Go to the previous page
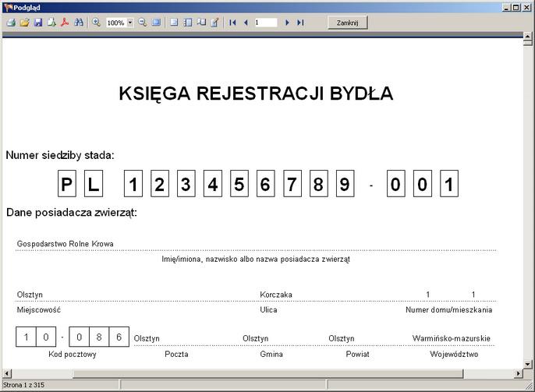This screenshot has width=535, height=392. [246, 23]
